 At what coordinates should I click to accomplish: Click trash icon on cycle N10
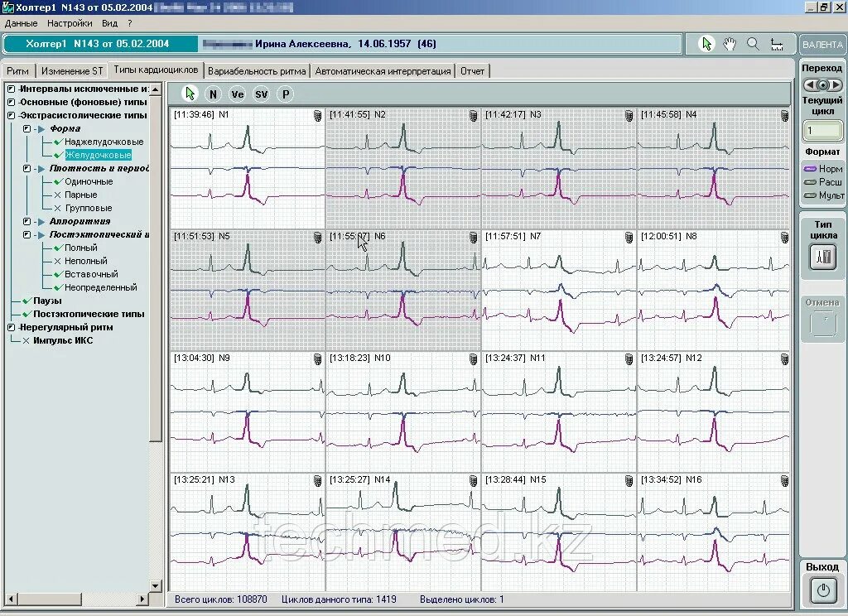(x=473, y=359)
